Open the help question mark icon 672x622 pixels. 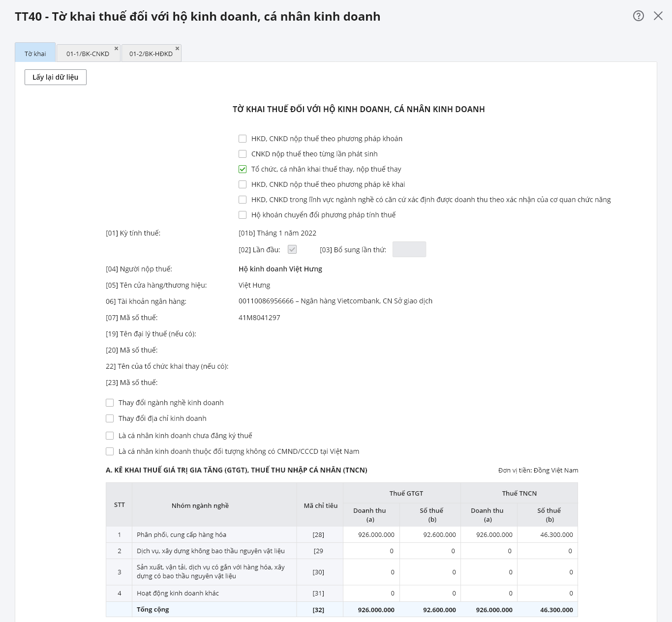[638, 16]
